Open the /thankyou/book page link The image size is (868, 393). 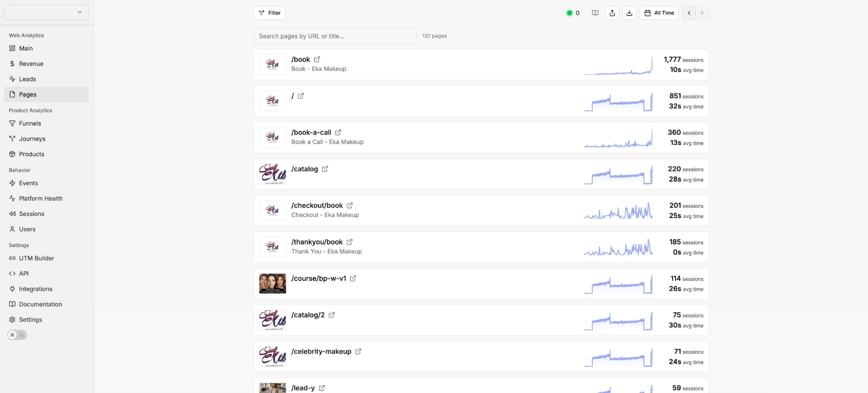click(317, 243)
